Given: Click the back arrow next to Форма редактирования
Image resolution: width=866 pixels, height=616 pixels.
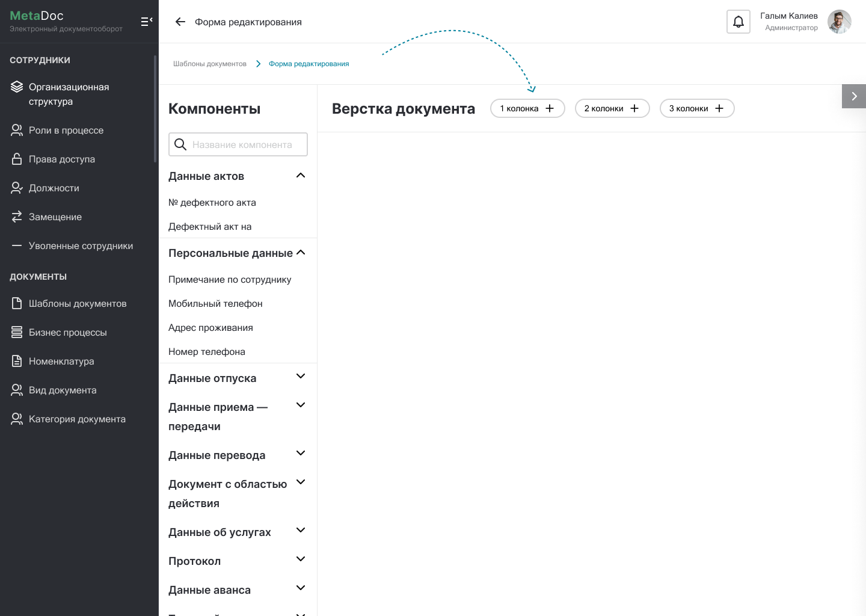Looking at the screenshot, I should [x=180, y=22].
